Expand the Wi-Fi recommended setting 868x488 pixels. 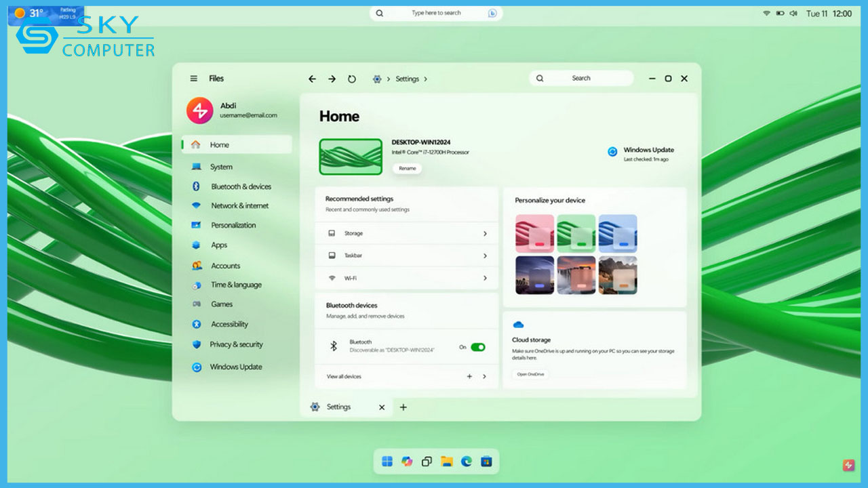pyautogui.click(x=484, y=278)
